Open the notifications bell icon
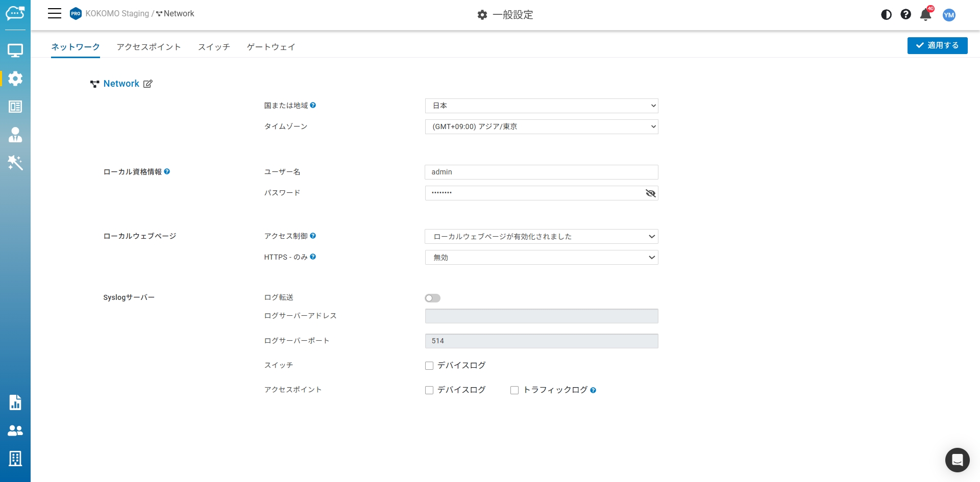Viewport: 980px width, 482px height. [925, 15]
